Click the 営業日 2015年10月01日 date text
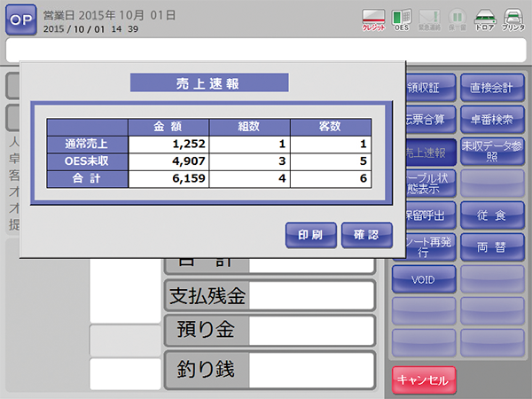This screenshot has width=532, height=399. (x=109, y=16)
